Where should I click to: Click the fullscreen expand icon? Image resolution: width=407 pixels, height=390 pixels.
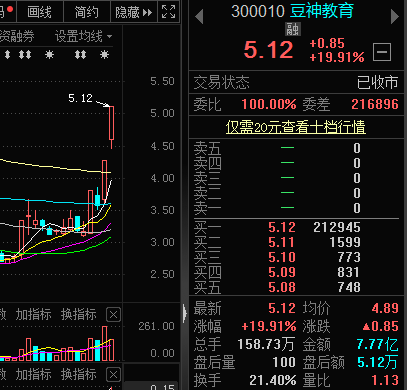coord(168,12)
